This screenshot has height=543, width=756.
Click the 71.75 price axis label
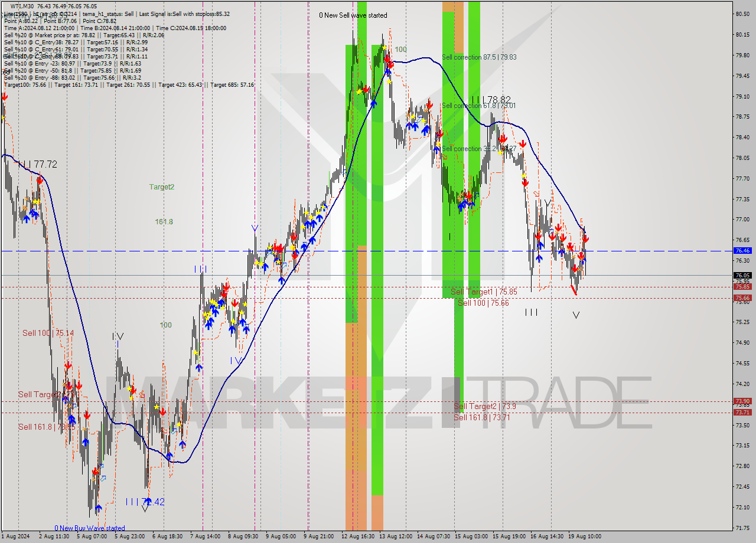[x=742, y=528]
